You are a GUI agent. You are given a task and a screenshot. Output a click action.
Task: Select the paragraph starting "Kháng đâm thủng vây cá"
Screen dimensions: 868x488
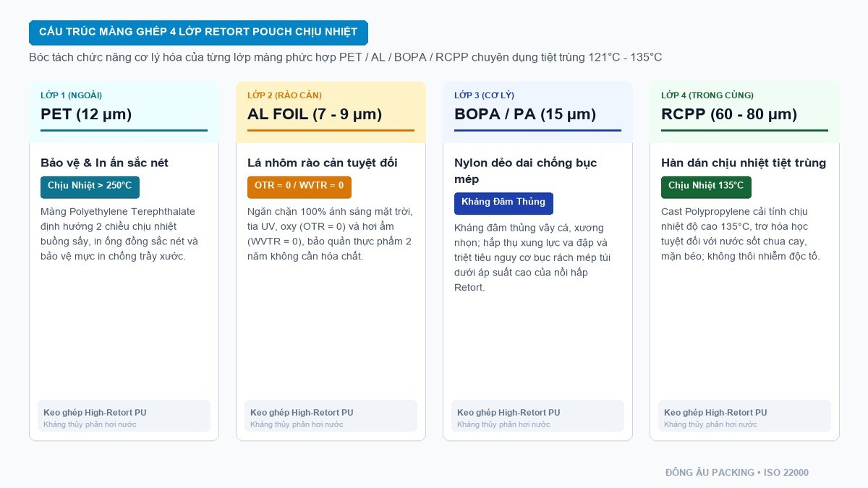point(532,257)
